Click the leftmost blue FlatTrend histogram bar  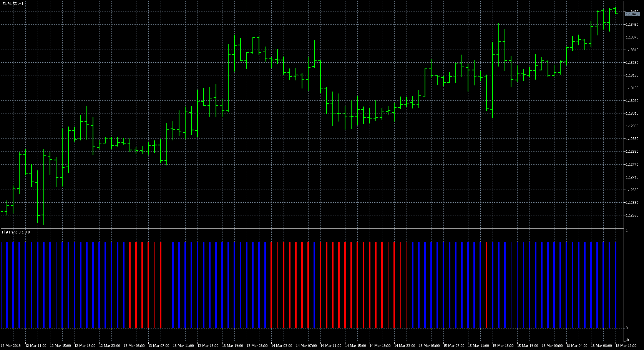[x=7, y=285]
